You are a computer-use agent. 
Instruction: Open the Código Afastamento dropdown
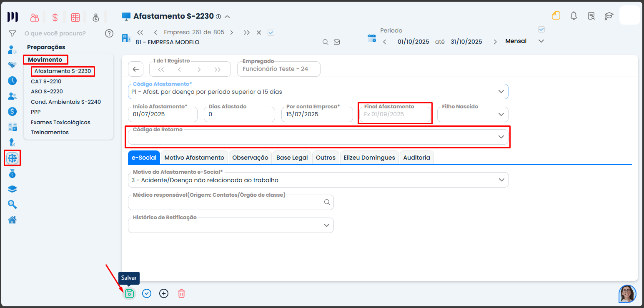[x=318, y=92]
